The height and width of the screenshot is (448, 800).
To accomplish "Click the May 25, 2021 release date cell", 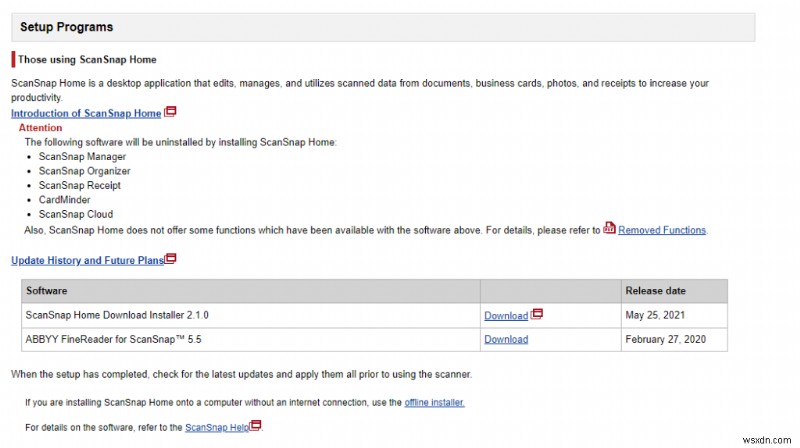I will click(657, 315).
